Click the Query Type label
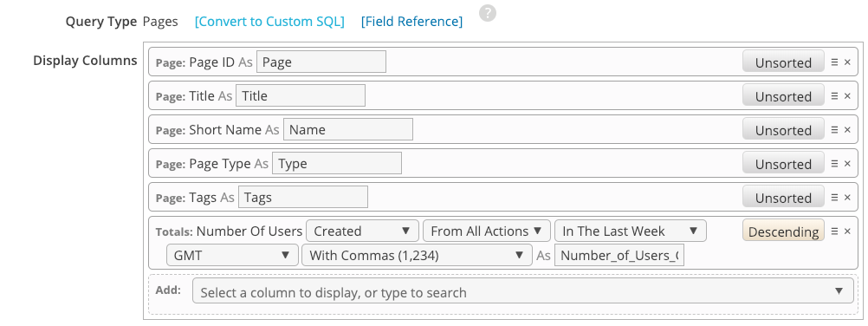 (x=101, y=22)
